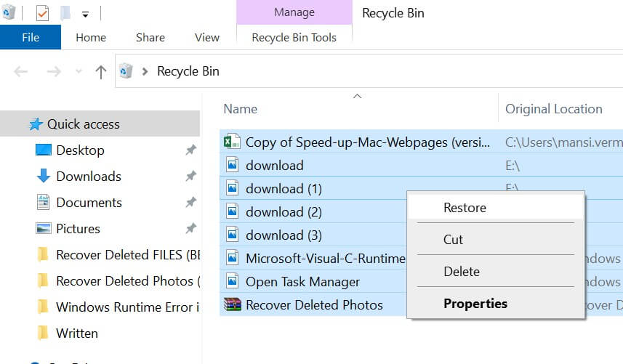Click Recycle Bin in the address bar
623x364 pixels.
tap(188, 71)
